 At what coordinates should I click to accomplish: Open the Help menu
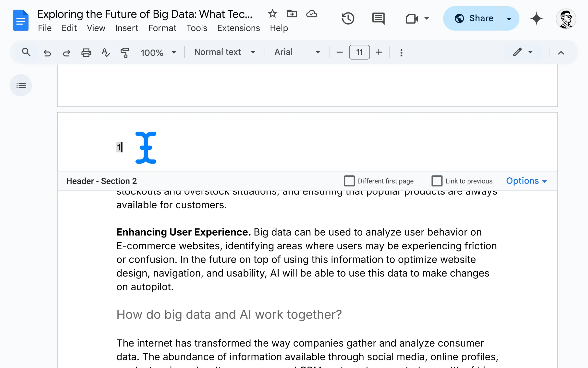click(279, 28)
